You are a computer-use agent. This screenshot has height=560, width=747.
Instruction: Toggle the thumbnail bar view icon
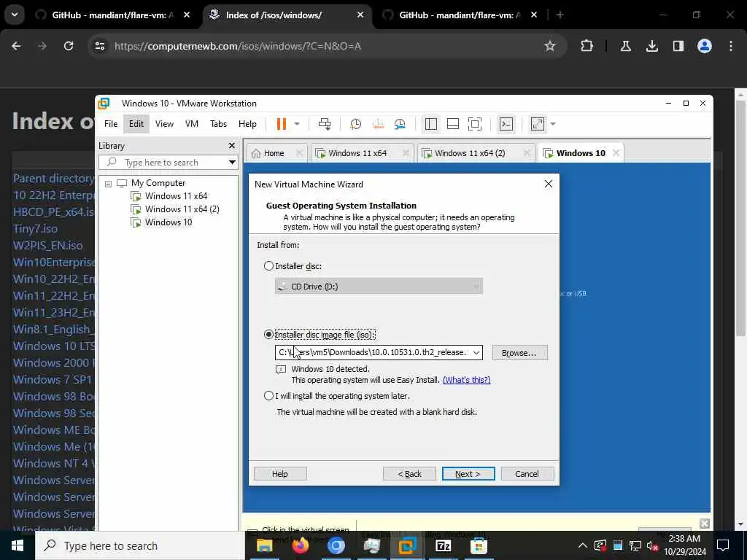(452, 124)
